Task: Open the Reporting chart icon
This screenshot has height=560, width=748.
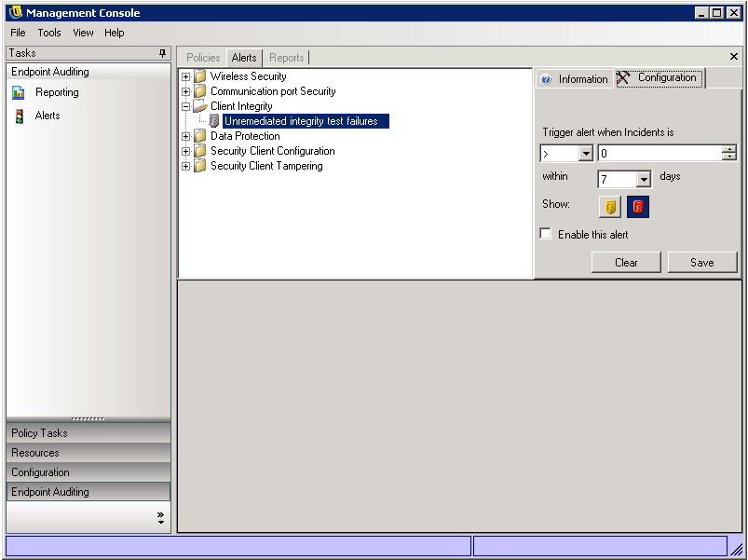Action: (x=18, y=92)
